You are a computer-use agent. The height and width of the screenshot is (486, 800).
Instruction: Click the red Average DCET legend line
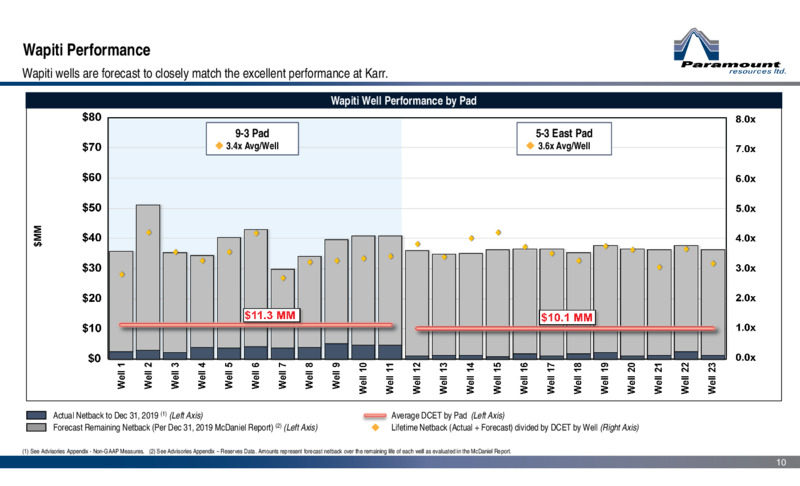pos(374,416)
